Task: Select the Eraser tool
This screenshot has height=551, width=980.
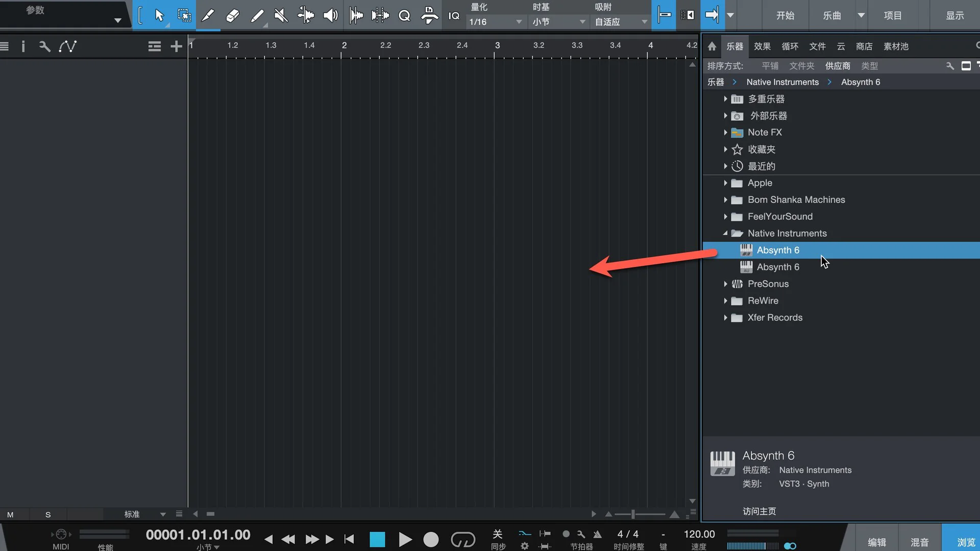Action: [x=232, y=15]
